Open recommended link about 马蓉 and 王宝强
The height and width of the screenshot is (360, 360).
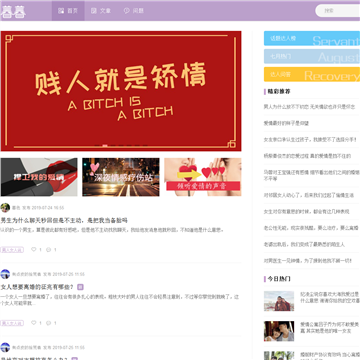pos(312,175)
